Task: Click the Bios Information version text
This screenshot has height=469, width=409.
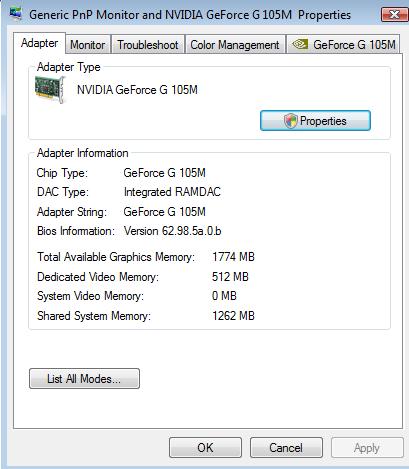Action: [x=173, y=231]
